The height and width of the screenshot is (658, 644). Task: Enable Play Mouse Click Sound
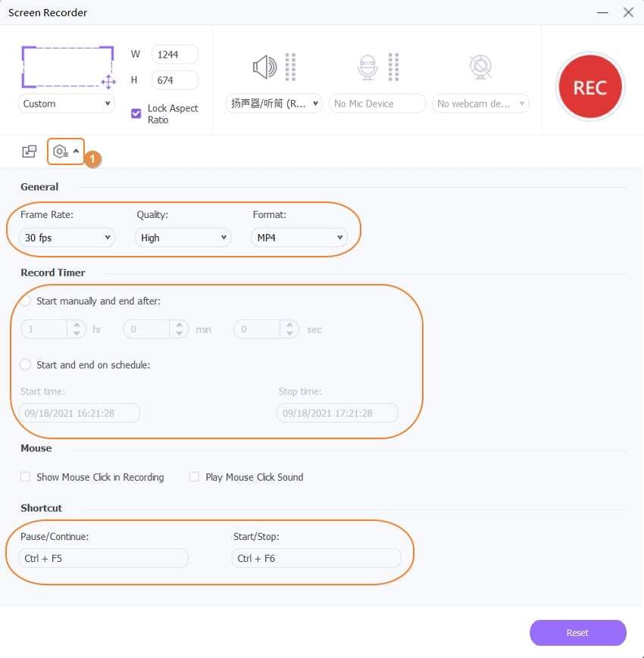click(195, 477)
